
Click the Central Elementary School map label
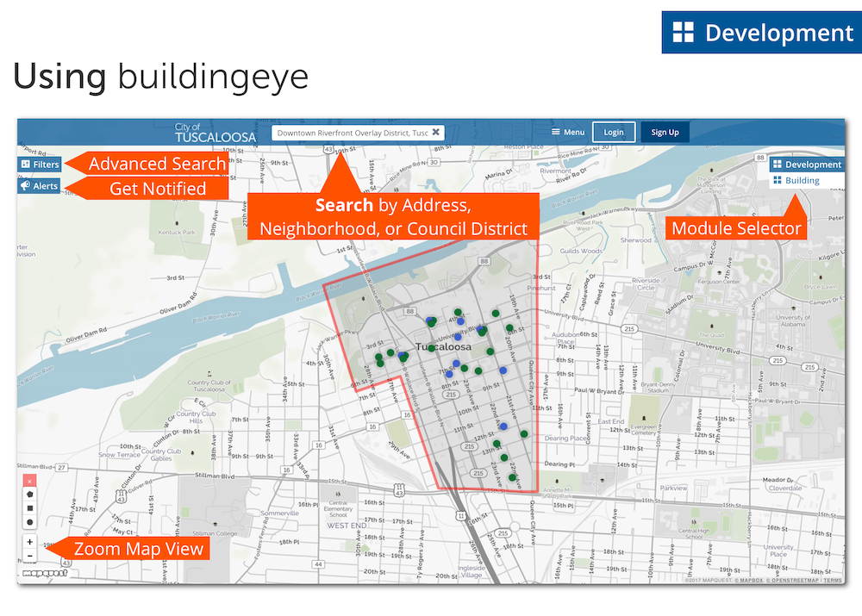(x=338, y=509)
